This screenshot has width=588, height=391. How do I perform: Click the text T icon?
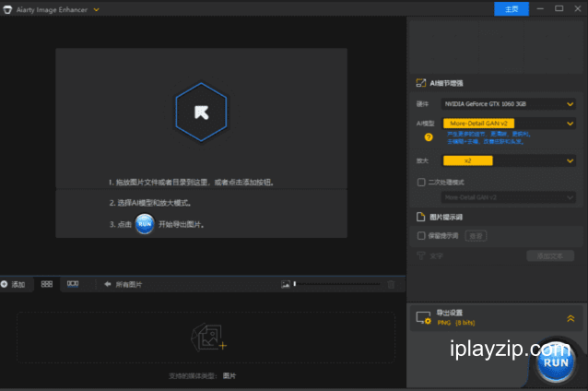[421, 256]
